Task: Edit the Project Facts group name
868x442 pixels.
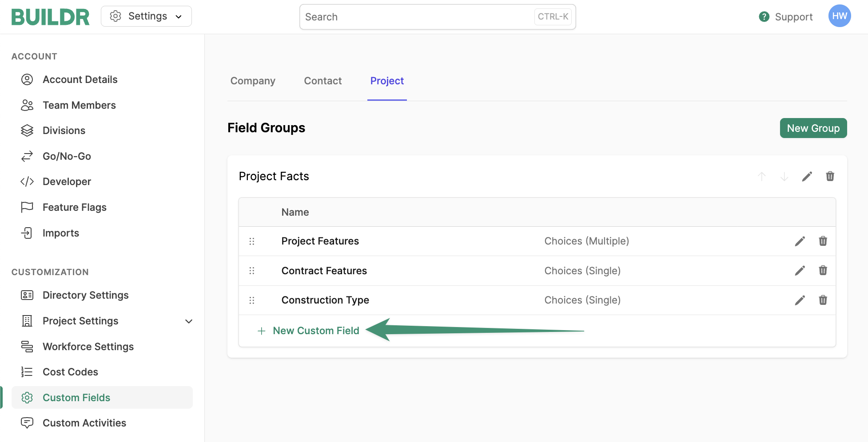Action: [x=807, y=177]
